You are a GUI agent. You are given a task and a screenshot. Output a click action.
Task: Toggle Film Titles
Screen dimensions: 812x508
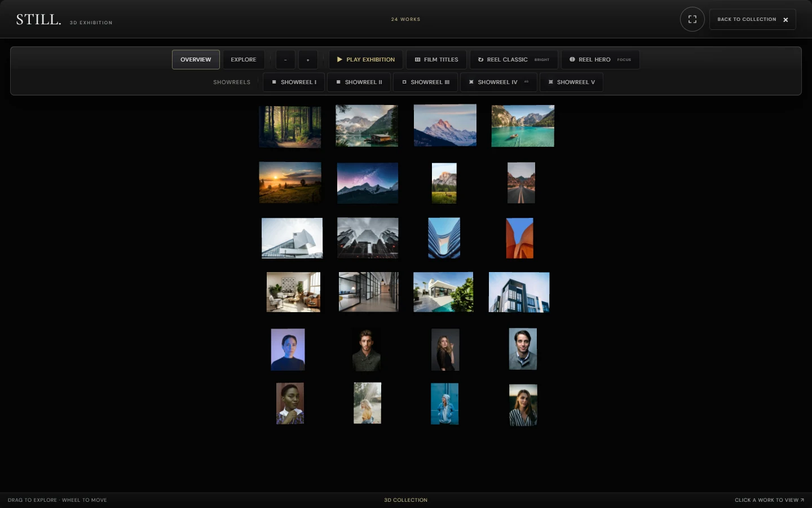tap(436, 59)
